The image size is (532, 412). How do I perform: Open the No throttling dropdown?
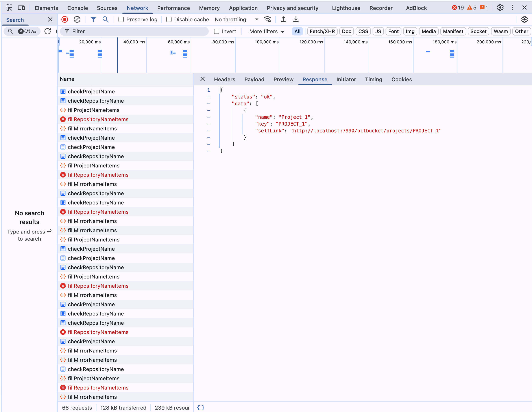[236, 20]
